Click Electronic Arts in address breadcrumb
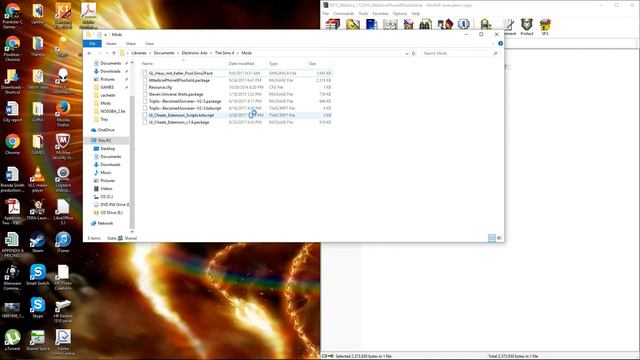 coord(194,53)
